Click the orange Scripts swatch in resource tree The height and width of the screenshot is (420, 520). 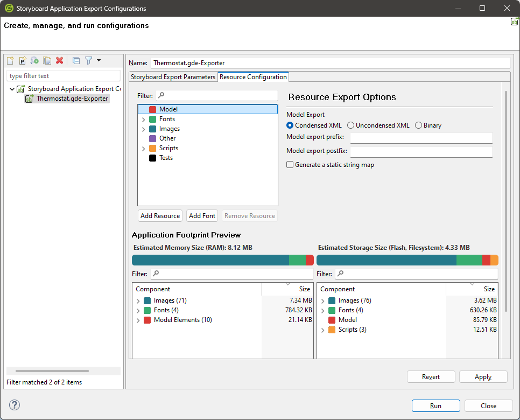[x=152, y=148]
